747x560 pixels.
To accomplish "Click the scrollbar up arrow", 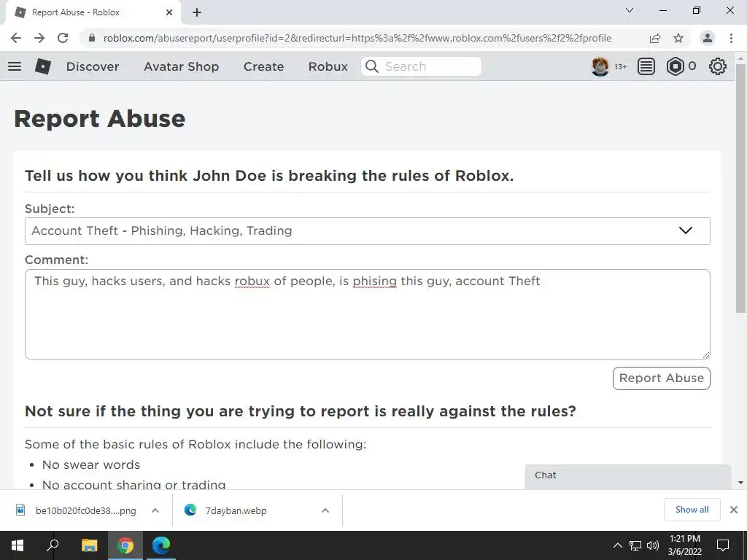I will click(x=740, y=58).
